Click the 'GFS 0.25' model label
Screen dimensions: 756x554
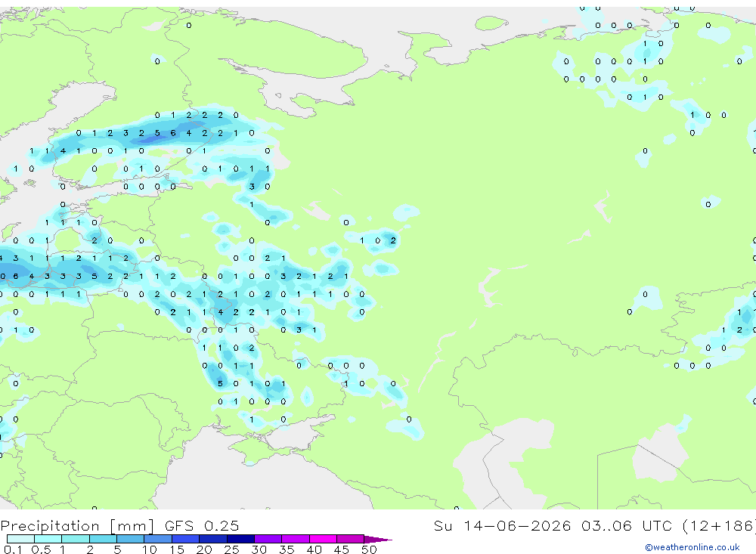202,525
